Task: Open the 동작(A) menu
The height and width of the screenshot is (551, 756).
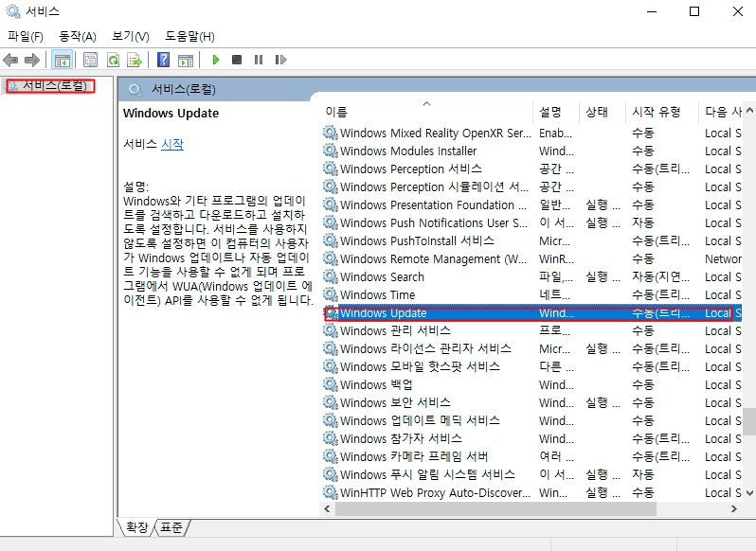Action: [77, 36]
